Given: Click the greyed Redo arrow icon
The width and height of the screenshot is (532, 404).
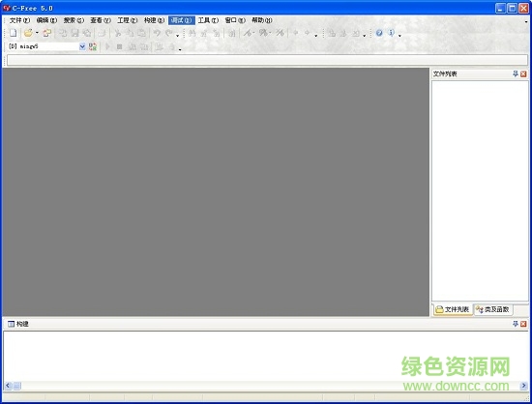Looking at the screenshot, I should [168, 33].
